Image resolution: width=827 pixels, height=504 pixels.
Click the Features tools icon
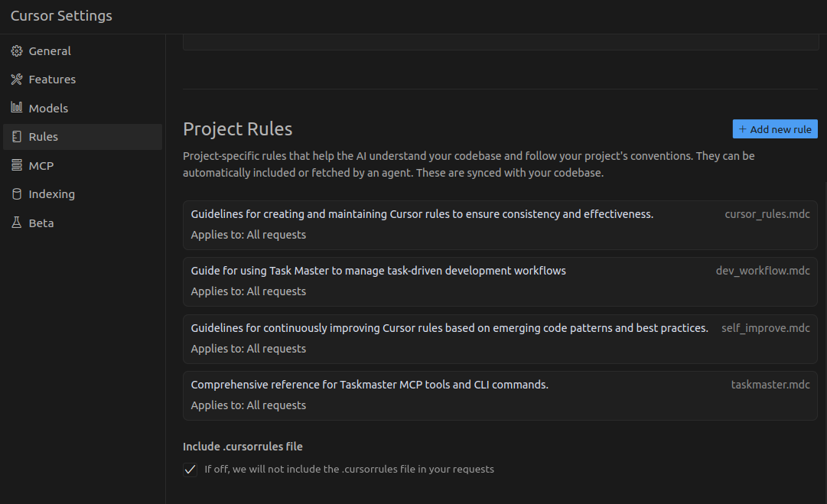pos(17,79)
